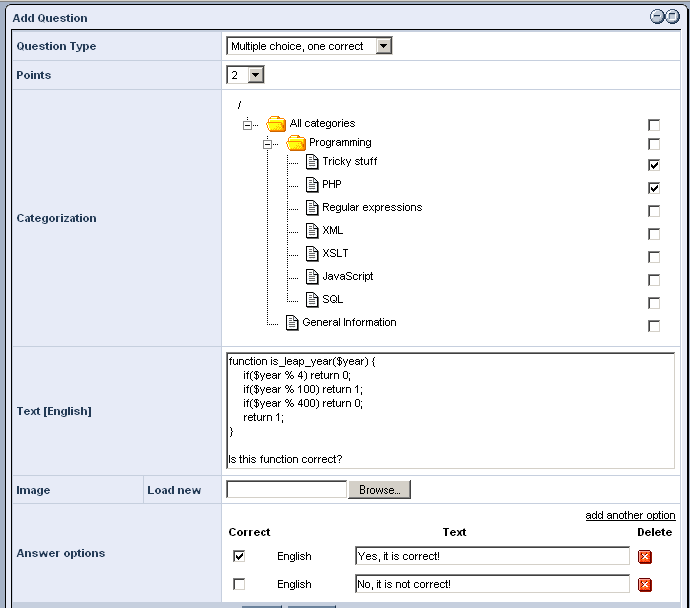Click the Tricky stuff document icon
The image size is (690, 608).
point(312,161)
